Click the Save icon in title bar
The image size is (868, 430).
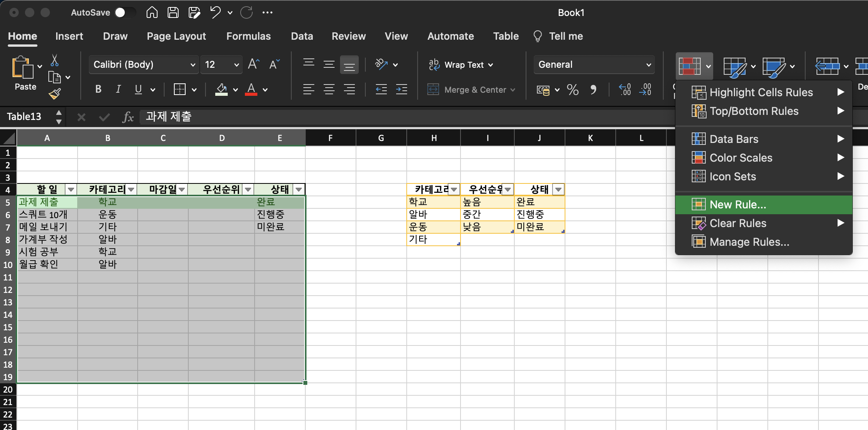[x=173, y=12]
